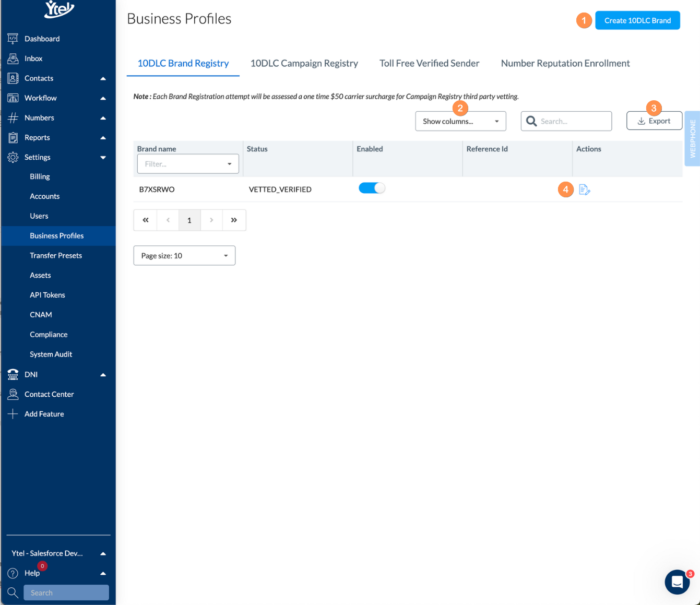Viewport: 700px width, 605px height.
Task: Select the Reports clipboard icon
Action: click(x=13, y=137)
